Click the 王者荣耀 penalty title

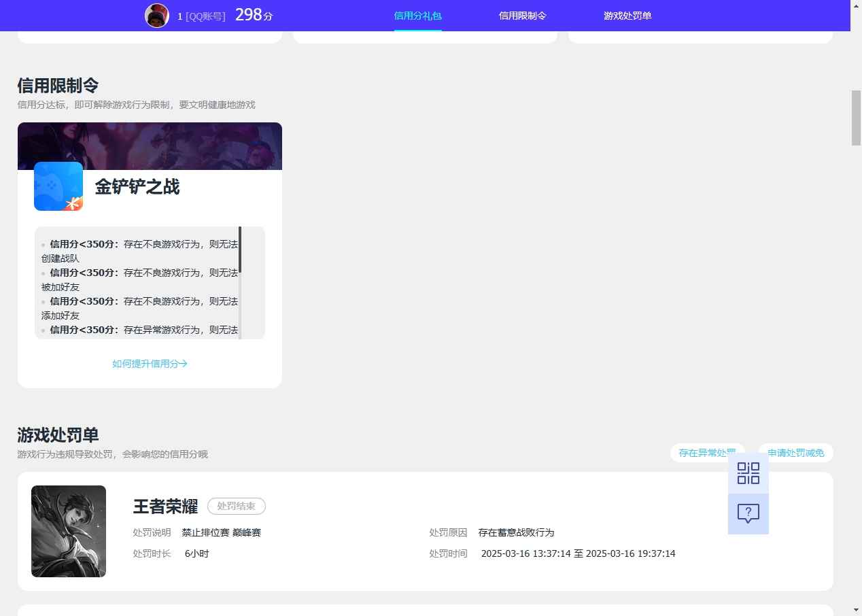pyautogui.click(x=165, y=507)
